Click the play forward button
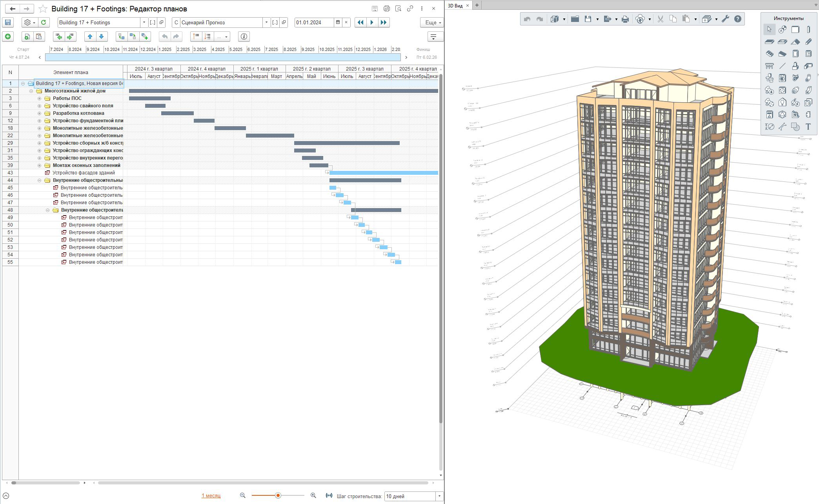This screenshot has height=504, width=819. pos(371,22)
